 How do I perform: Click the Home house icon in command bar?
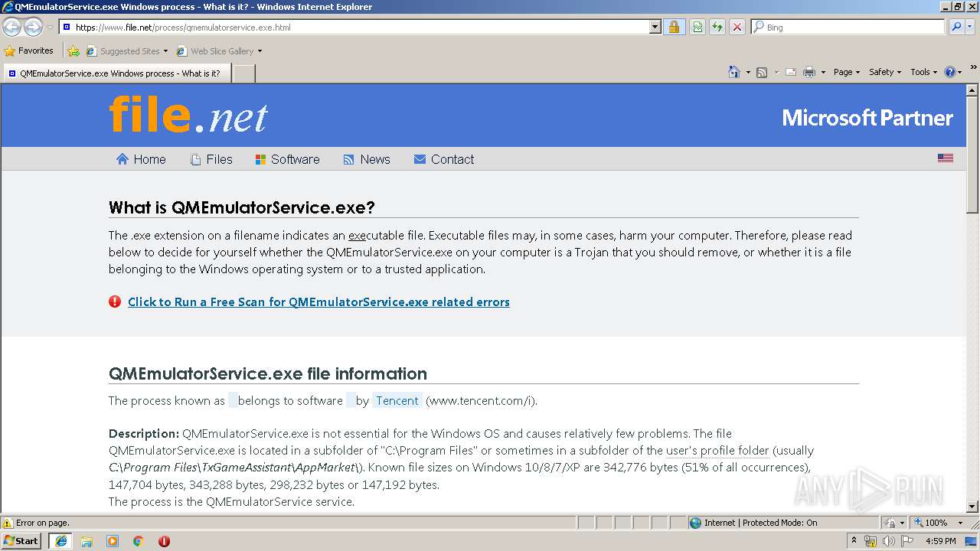pyautogui.click(x=734, y=72)
